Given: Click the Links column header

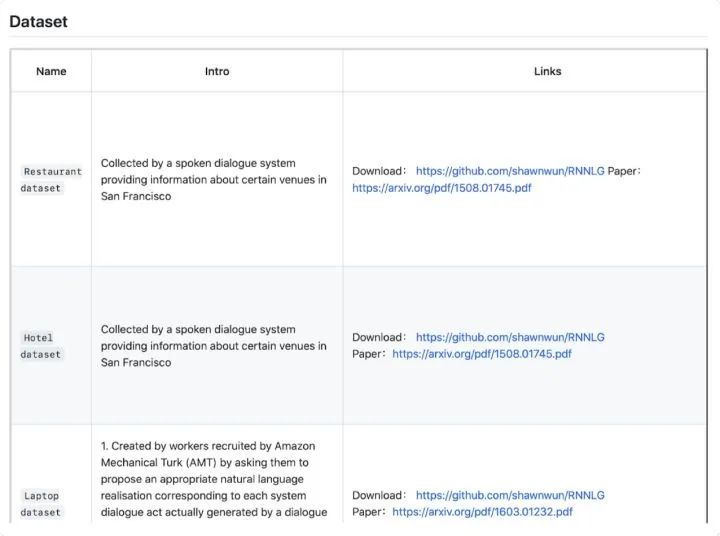Looking at the screenshot, I should coord(547,72).
